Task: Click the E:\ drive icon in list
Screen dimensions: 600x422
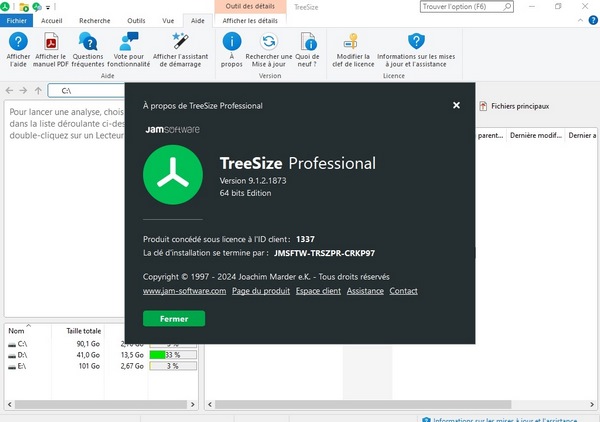Action: 12,367
